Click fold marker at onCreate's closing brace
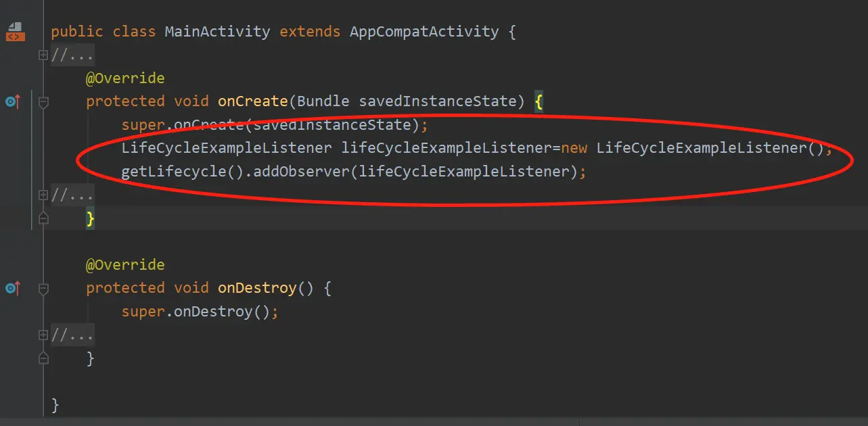This screenshot has height=426, width=868. tap(43, 218)
